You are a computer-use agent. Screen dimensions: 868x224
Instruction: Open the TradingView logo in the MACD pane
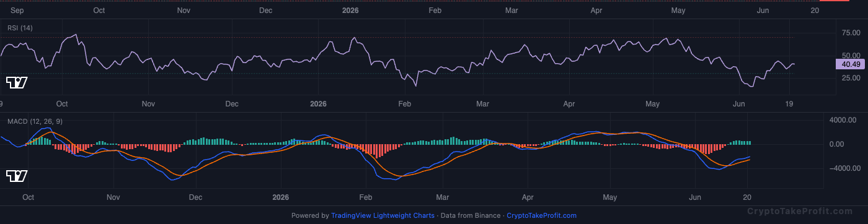point(16,176)
